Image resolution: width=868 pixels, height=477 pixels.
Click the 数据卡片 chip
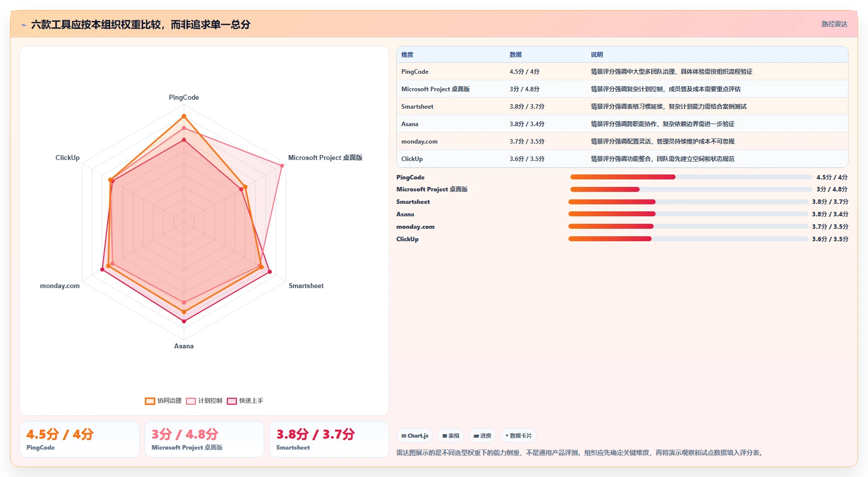[x=519, y=436]
